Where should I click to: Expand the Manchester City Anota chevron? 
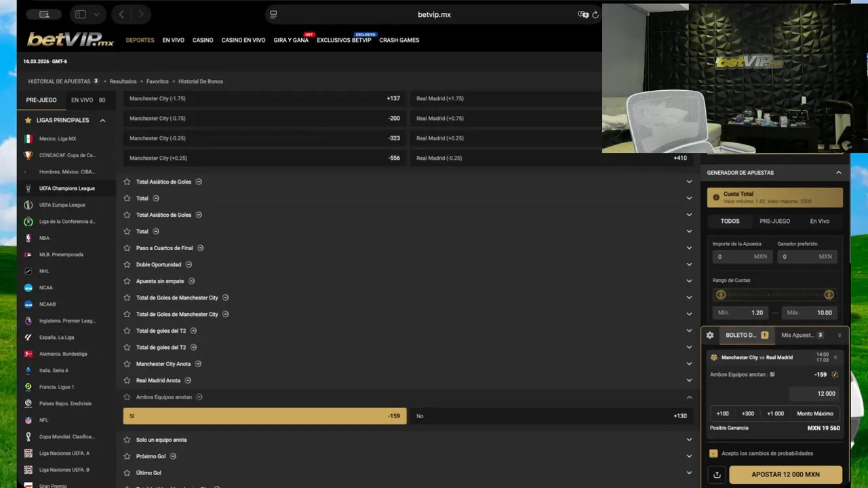pyautogui.click(x=689, y=364)
